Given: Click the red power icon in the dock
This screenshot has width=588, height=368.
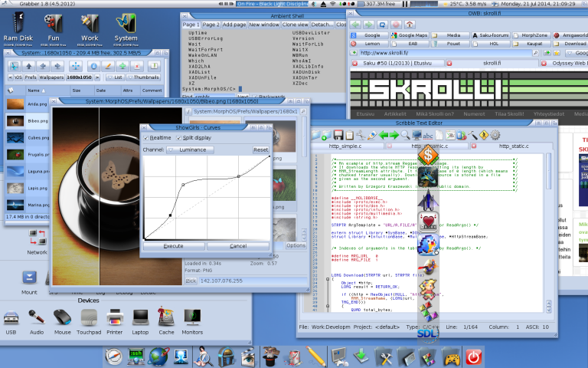Looking at the screenshot, I should point(473,356).
